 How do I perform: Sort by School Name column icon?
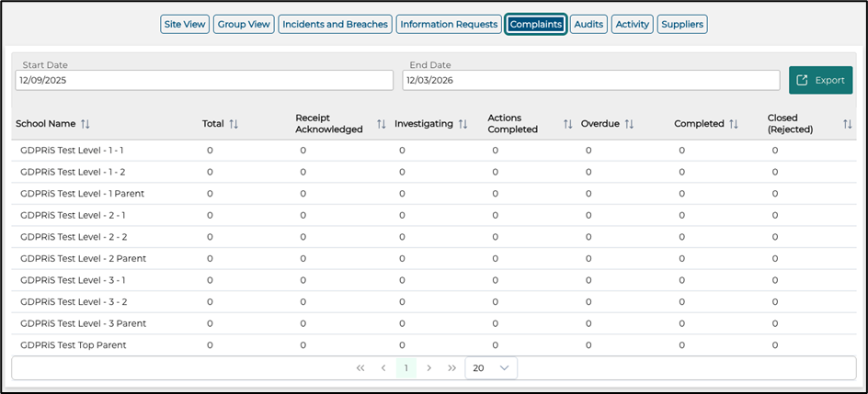click(86, 124)
